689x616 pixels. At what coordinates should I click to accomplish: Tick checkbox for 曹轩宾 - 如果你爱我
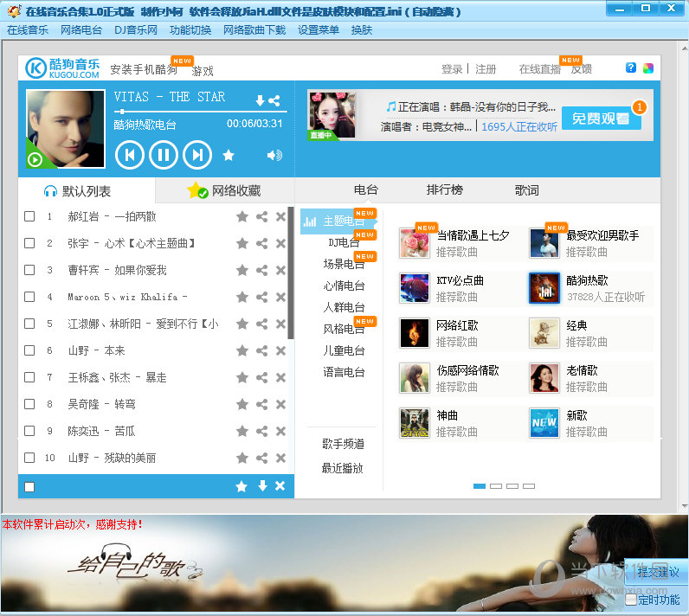pos(29,270)
